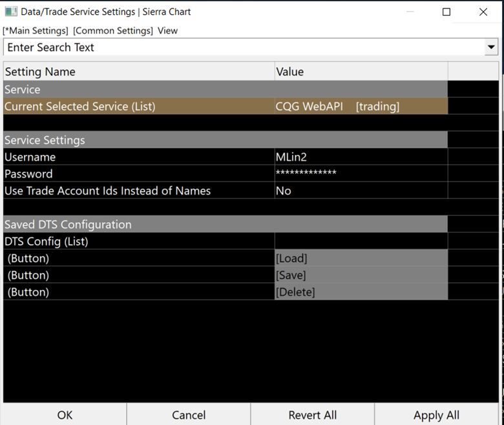Select the Username value MLin2
This screenshot has width=504, height=425.
click(x=360, y=157)
